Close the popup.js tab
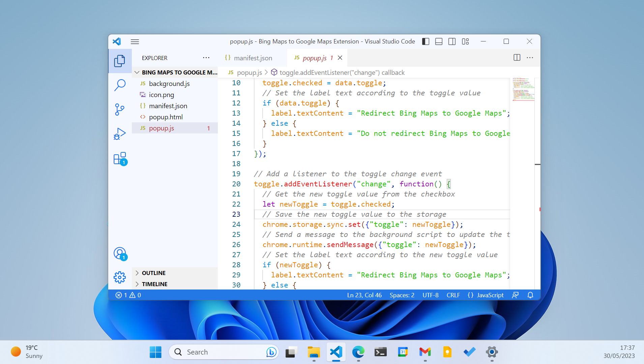 (340, 58)
